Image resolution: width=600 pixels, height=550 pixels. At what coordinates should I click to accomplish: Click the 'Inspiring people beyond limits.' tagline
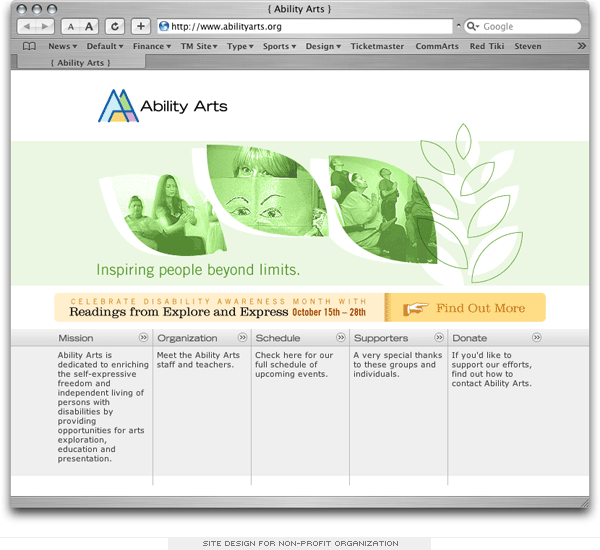click(x=198, y=270)
